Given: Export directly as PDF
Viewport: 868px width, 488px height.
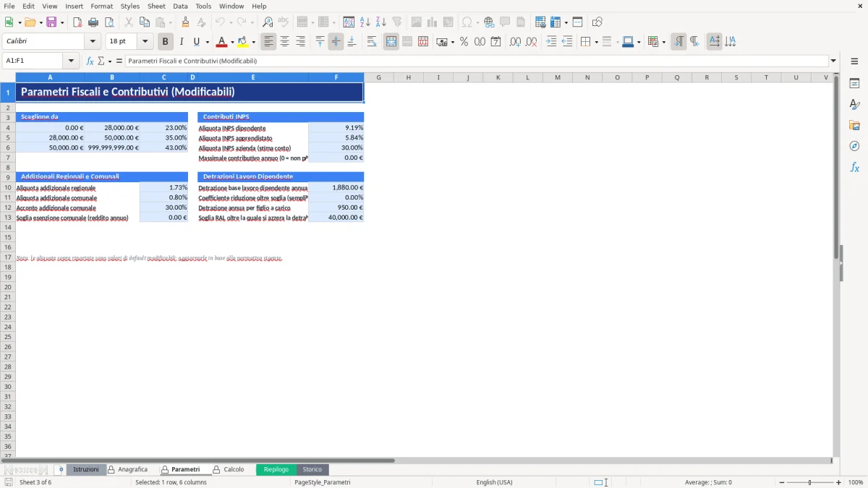Looking at the screenshot, I should coord(77,22).
